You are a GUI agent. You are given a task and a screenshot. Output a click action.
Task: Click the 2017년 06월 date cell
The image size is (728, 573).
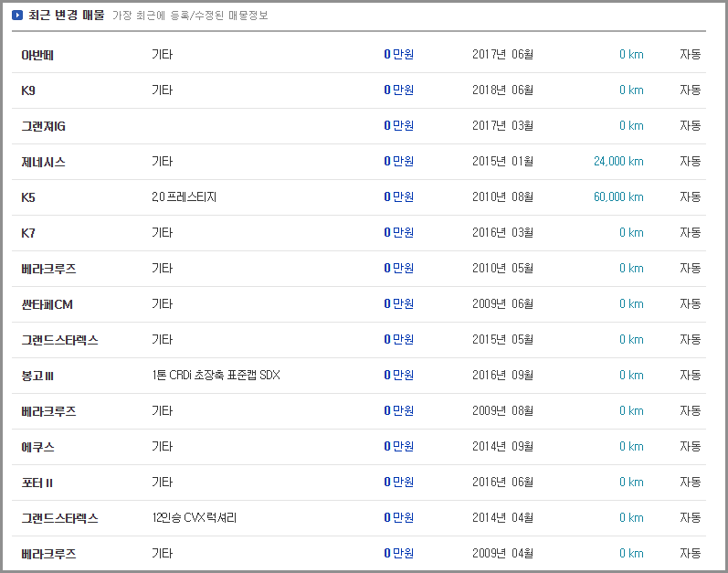pos(502,55)
